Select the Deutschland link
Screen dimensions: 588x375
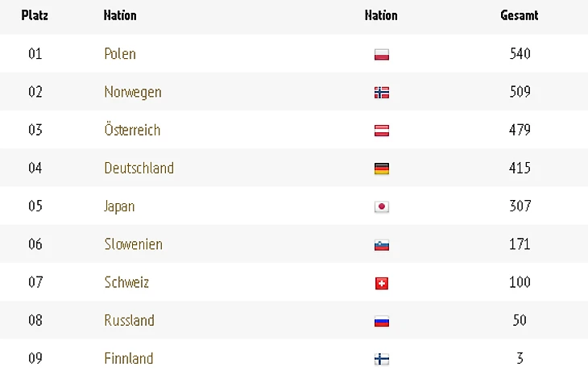(x=139, y=168)
